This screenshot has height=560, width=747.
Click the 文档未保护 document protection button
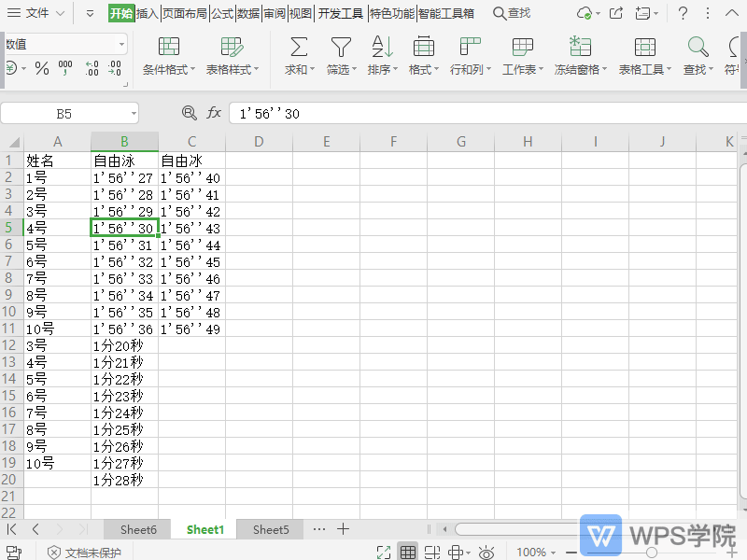point(84,553)
